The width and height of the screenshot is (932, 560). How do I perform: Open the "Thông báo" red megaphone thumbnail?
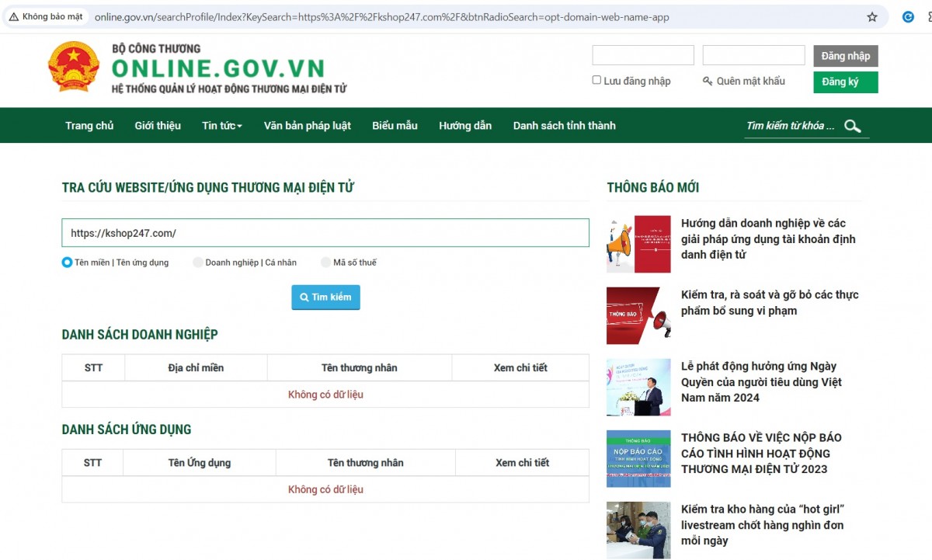pos(638,315)
